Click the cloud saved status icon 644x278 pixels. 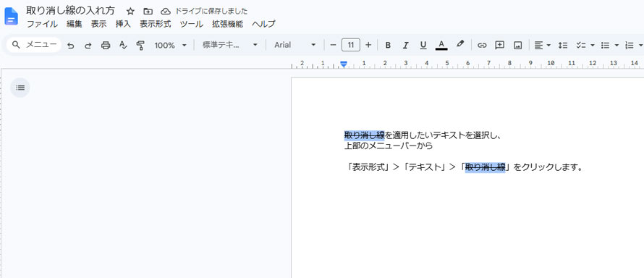coord(166,11)
